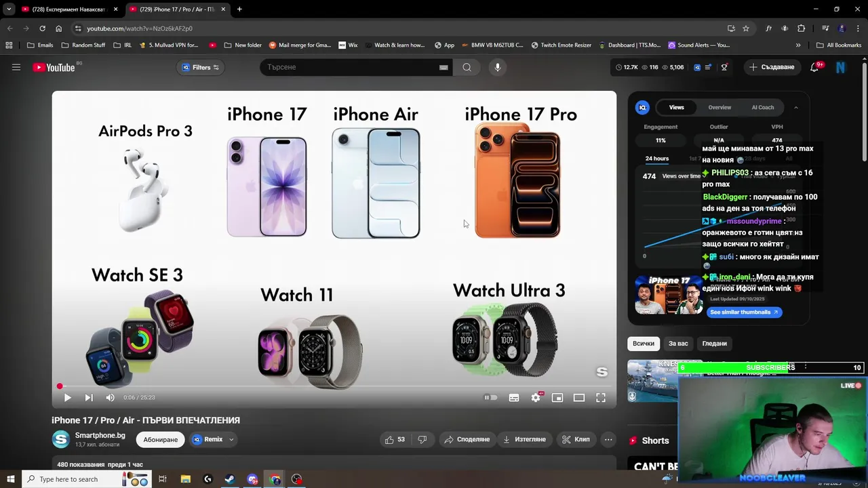Download the video via Изтегляне
Viewport: 868px width, 488px height.
click(x=524, y=439)
